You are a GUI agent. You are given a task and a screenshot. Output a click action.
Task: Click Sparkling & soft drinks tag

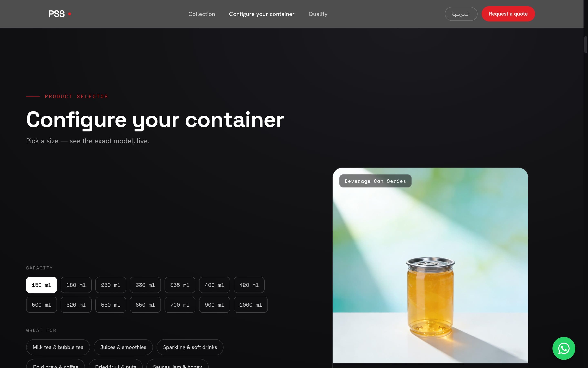[x=190, y=347]
